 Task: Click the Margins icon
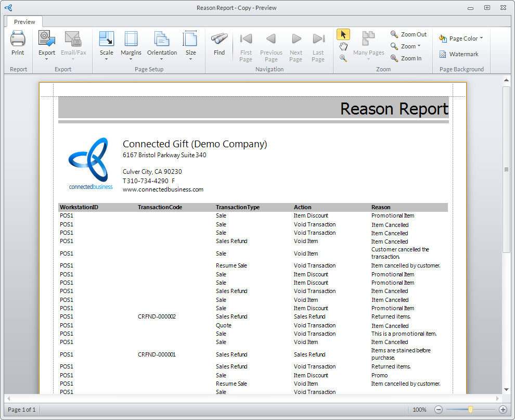coord(131,40)
